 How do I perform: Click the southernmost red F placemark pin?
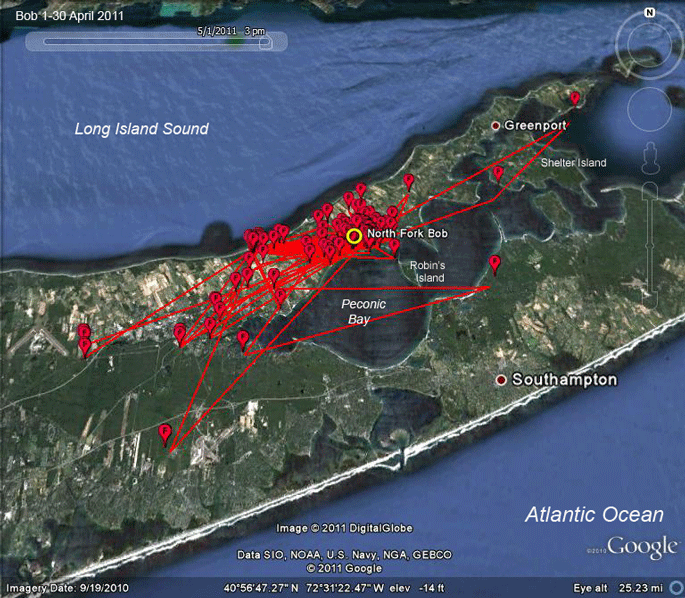165,435
